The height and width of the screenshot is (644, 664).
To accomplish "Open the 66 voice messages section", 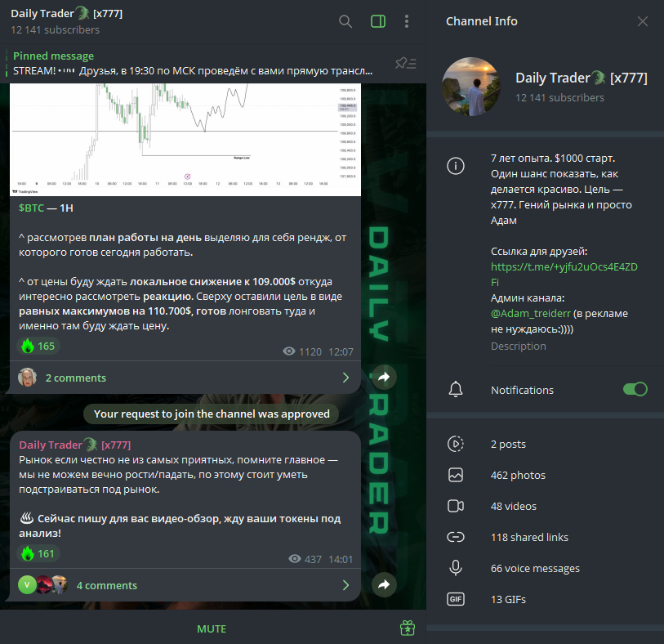I will tap(545, 568).
